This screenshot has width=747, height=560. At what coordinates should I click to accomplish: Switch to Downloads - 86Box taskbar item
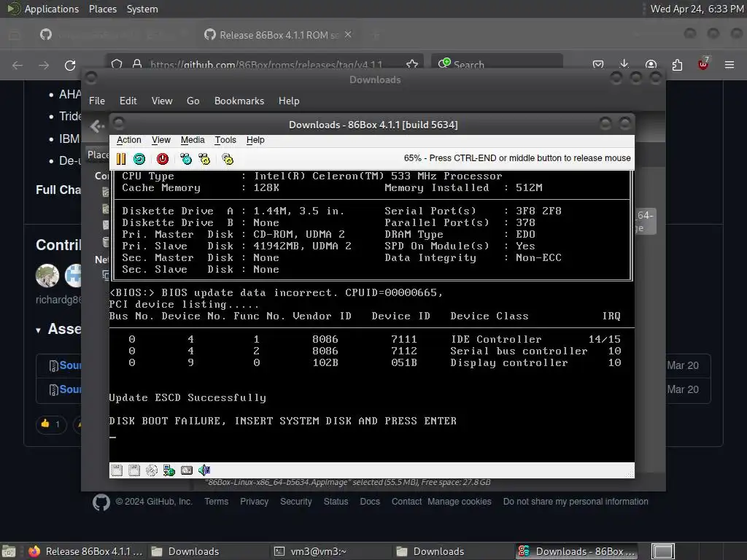point(578,551)
